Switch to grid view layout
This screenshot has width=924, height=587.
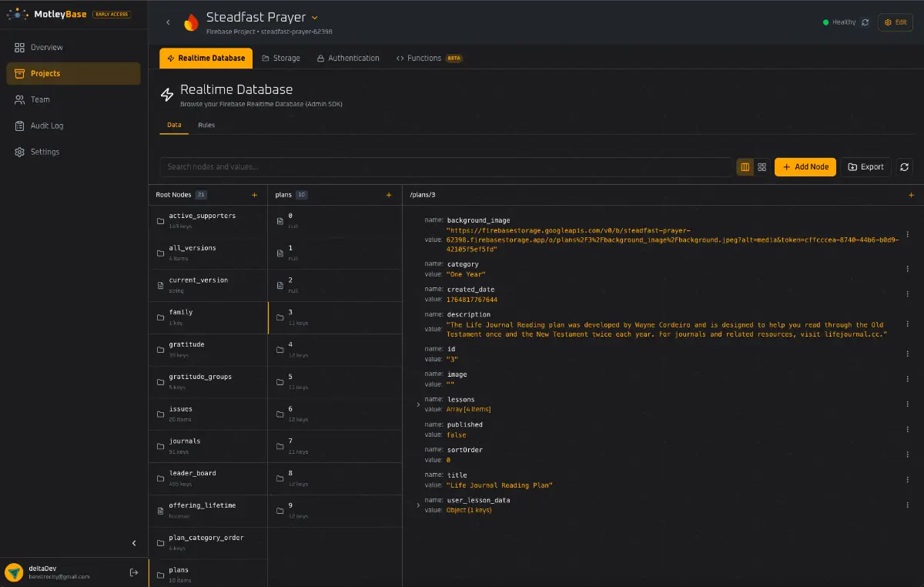click(762, 166)
